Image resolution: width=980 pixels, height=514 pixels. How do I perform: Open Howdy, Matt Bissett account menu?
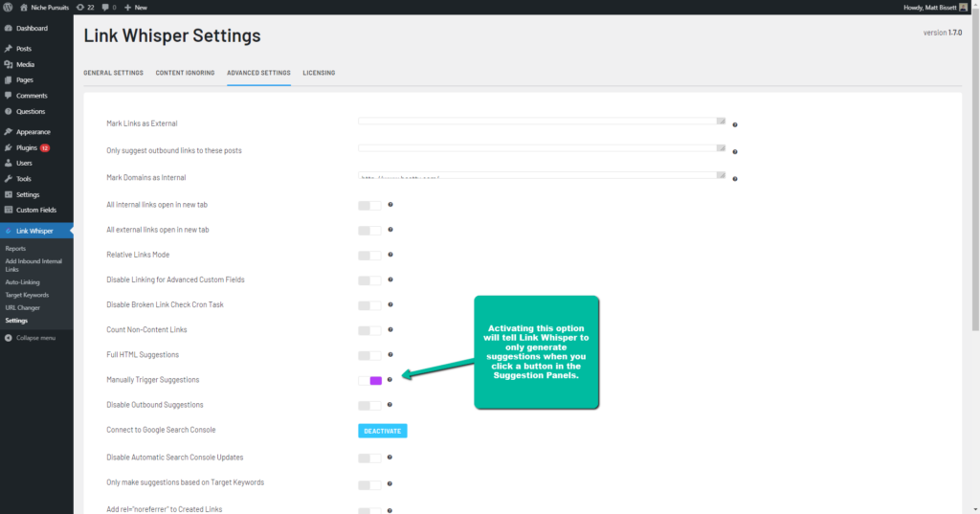(x=936, y=8)
